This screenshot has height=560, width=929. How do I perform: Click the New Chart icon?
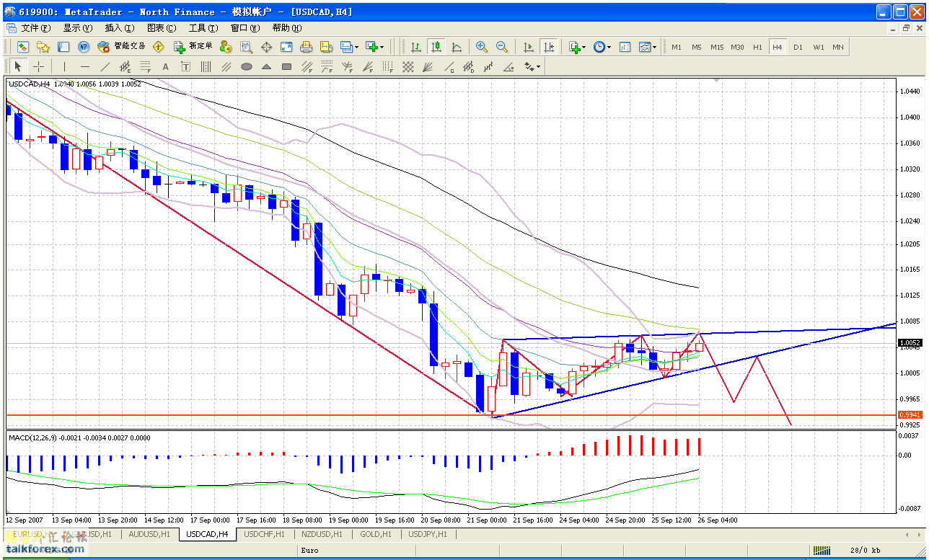23,47
